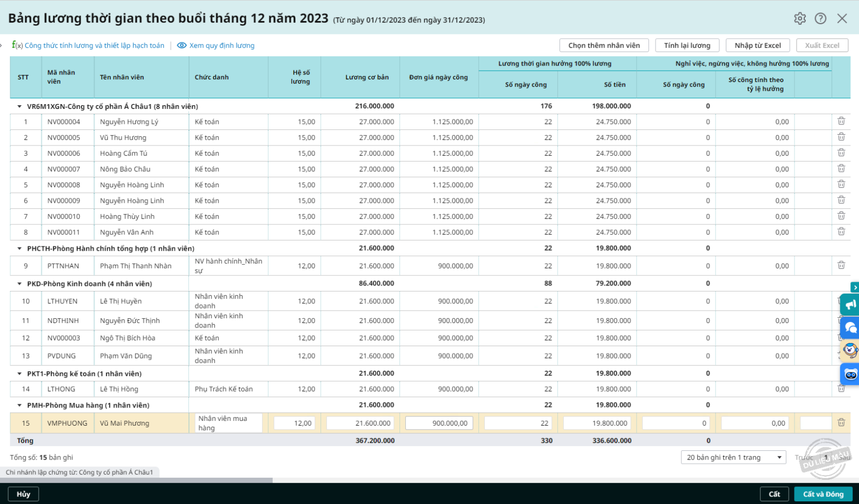Edit Lương cơ bản field 21.600.000 in row 15

[x=360, y=423]
